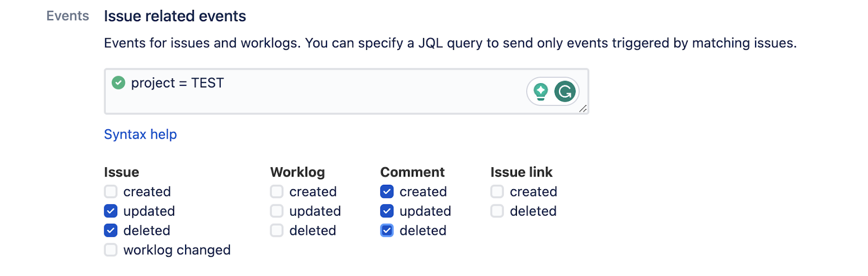Image resolution: width=868 pixels, height=276 pixels.
Task: Disable the Comment updated checkbox
Action: click(387, 211)
